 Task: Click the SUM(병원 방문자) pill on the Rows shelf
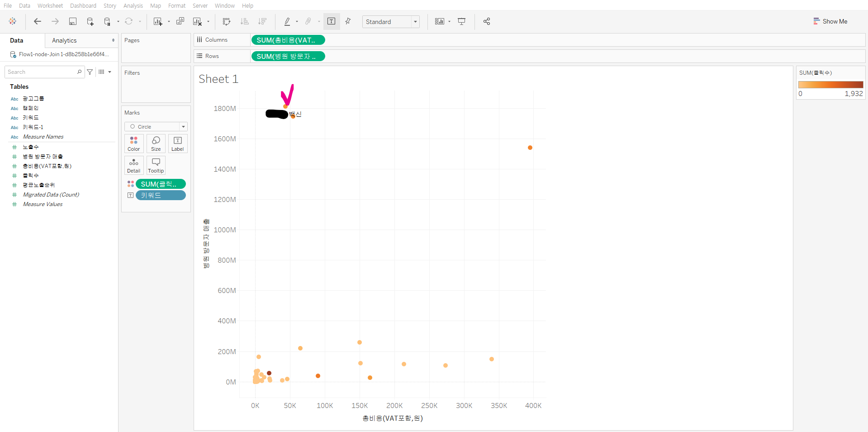[288, 56]
